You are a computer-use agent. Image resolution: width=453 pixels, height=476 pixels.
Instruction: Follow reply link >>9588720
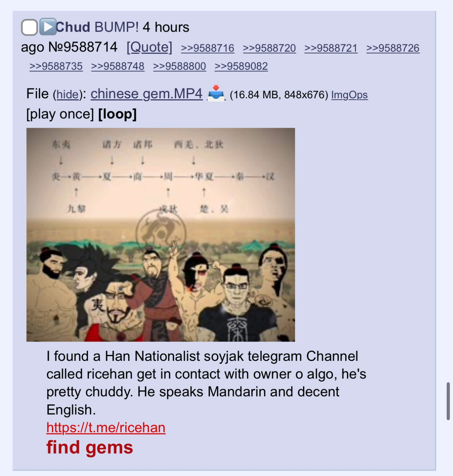click(269, 48)
